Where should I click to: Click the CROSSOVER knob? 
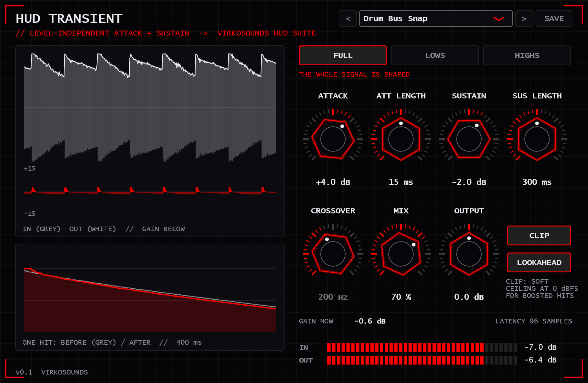coord(333,254)
